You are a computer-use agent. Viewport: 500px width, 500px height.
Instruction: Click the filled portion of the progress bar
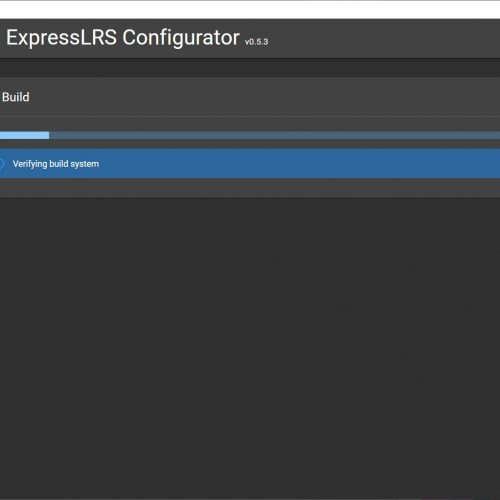[24, 135]
